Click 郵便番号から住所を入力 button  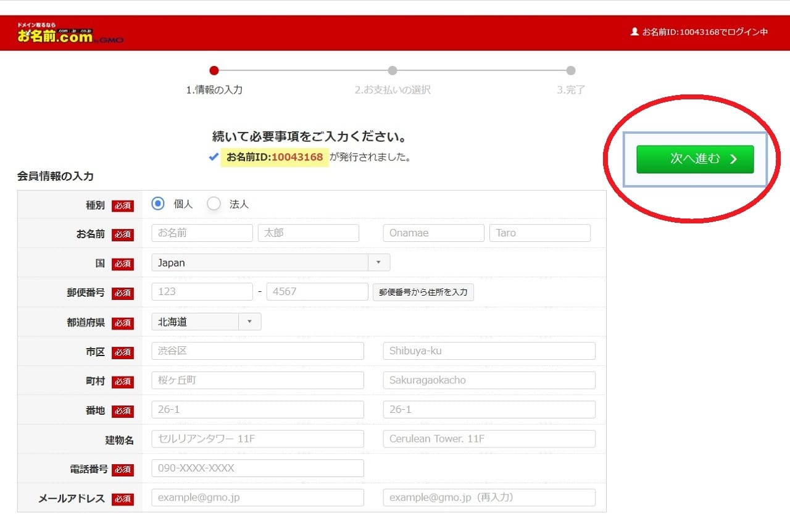click(423, 292)
